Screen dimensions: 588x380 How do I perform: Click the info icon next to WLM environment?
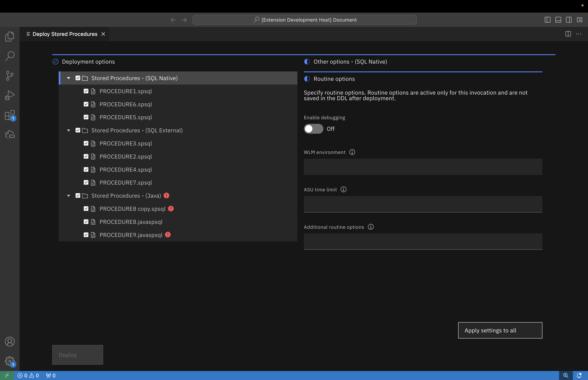click(352, 152)
